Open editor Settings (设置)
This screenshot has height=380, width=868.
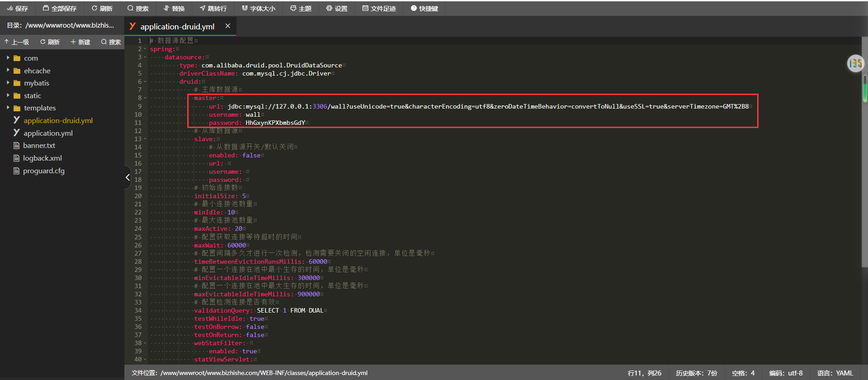[x=337, y=9]
